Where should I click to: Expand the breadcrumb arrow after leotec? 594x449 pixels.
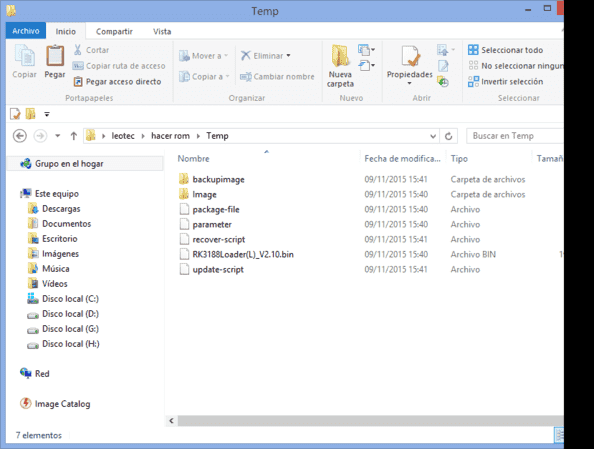click(143, 136)
